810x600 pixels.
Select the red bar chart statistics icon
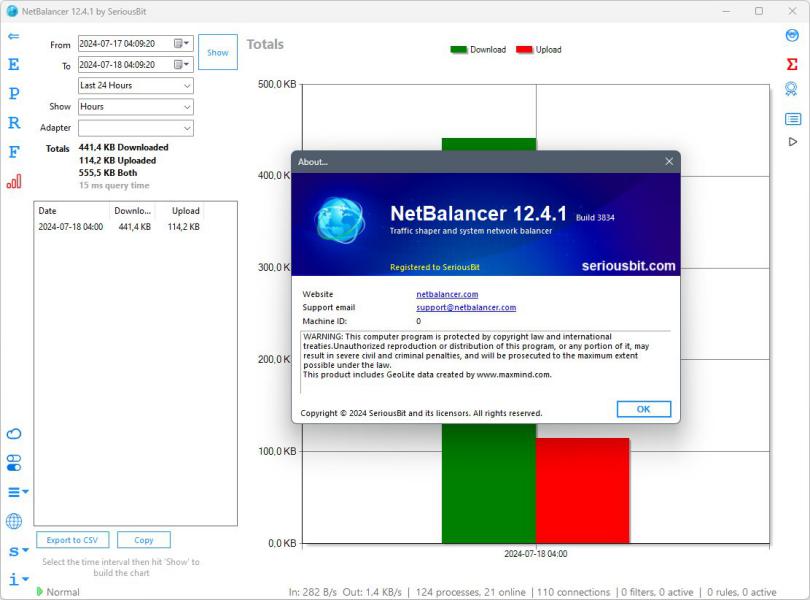(x=14, y=181)
